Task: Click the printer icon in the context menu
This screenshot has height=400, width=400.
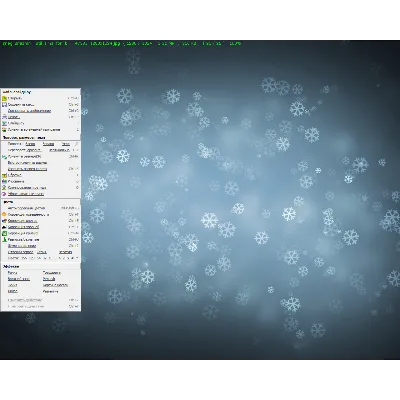Action: pyautogui.click(x=4, y=117)
